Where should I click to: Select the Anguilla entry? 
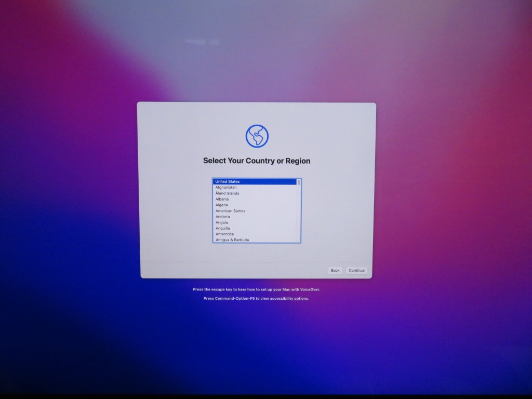click(x=255, y=229)
